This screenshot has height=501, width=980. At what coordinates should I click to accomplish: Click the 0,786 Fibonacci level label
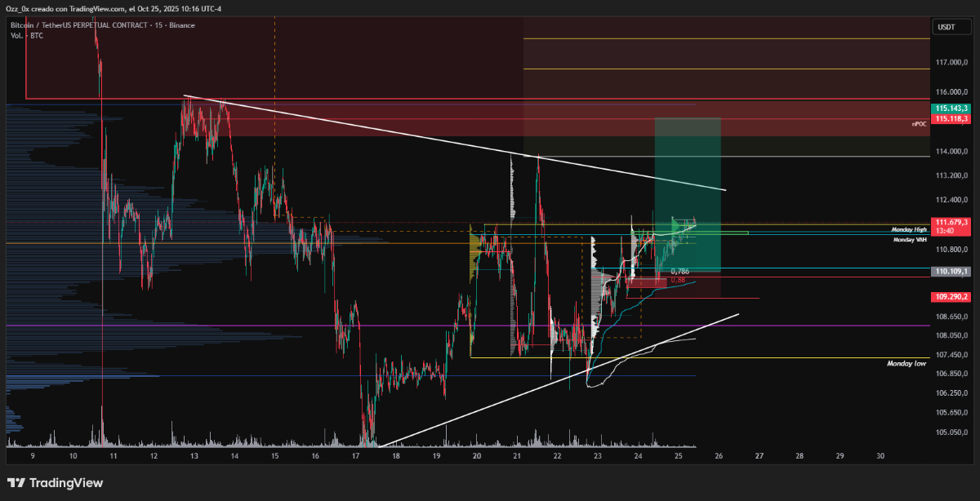click(680, 272)
